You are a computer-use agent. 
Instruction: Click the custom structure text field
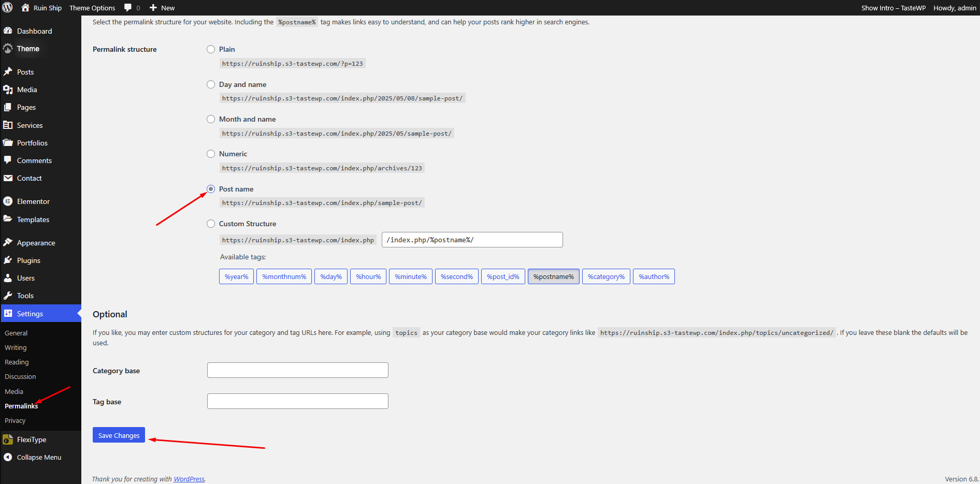point(472,240)
